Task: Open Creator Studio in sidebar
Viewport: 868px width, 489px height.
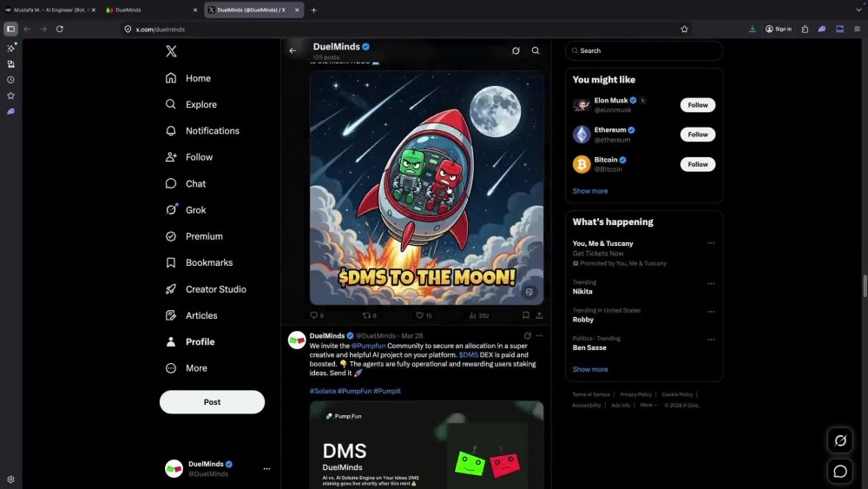Action: (206, 289)
